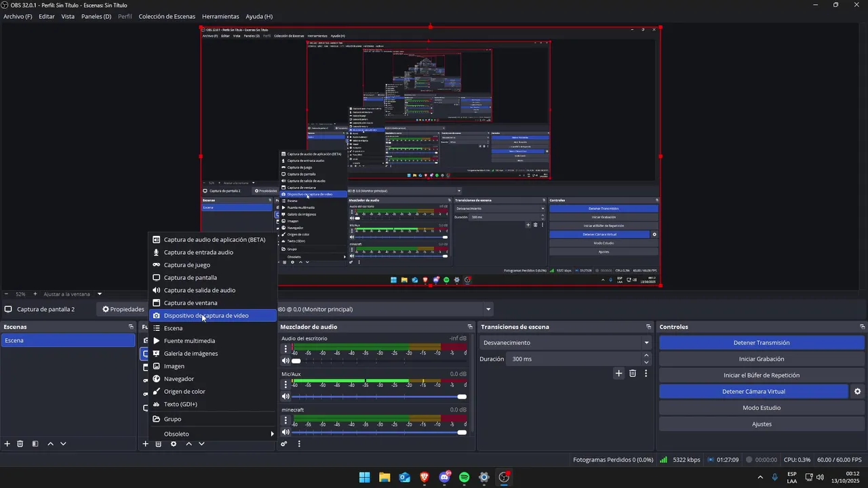The height and width of the screenshot is (488, 868).
Task: Expand the Obsoleto submenu
Action: point(212,434)
